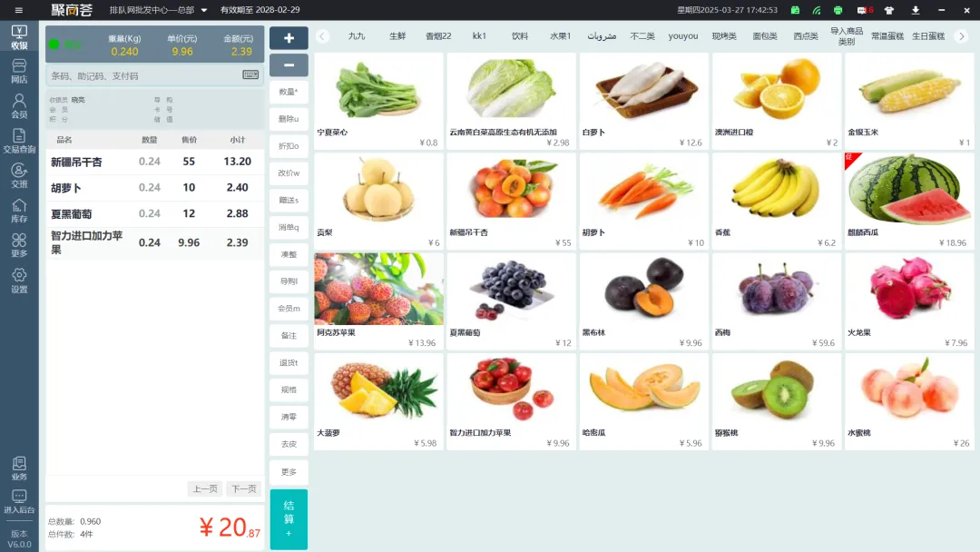This screenshot has height=552, width=980.
Task: Expand the 更多 button in the action column
Action: coord(289,472)
